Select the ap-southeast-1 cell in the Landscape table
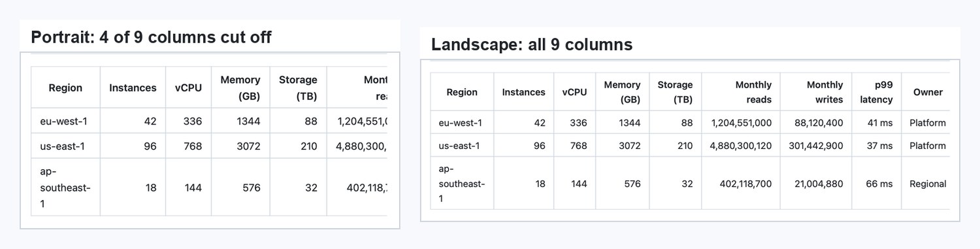Viewport: 980px width, 249px height. click(462, 184)
